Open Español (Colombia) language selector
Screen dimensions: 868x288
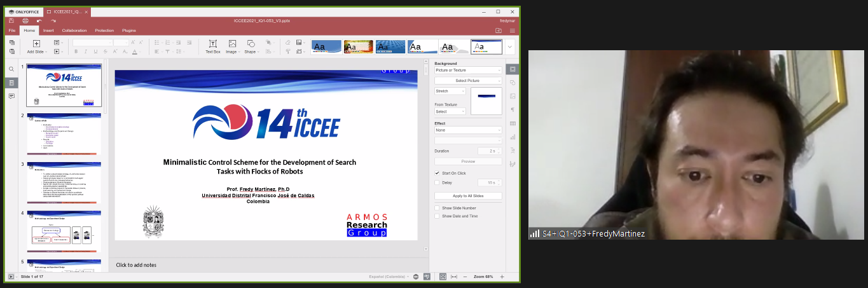coord(389,277)
